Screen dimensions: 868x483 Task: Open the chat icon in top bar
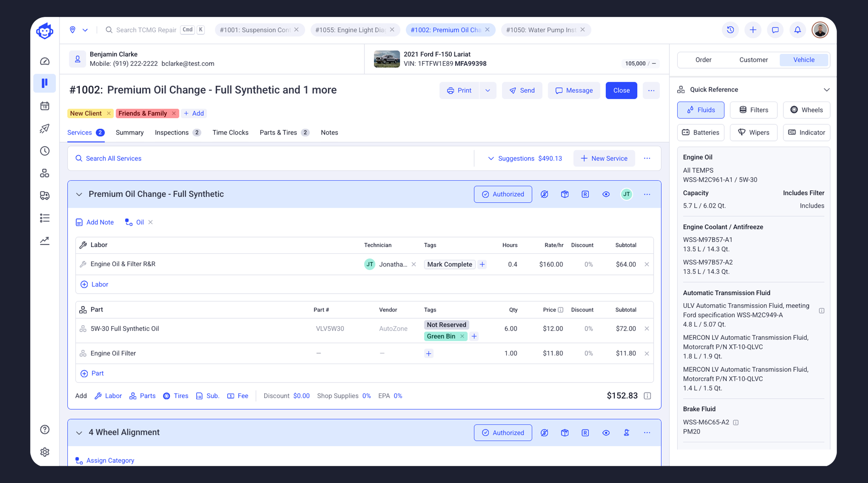pos(775,30)
